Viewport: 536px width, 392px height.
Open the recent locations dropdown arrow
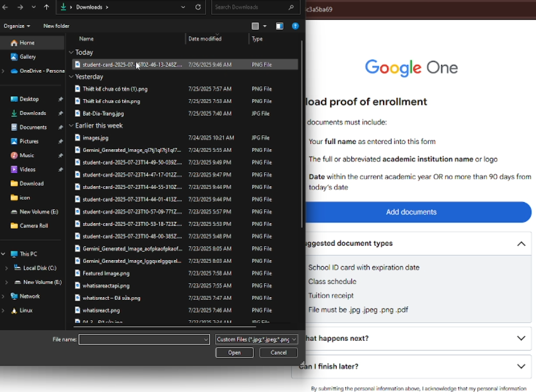pyautogui.click(x=34, y=7)
